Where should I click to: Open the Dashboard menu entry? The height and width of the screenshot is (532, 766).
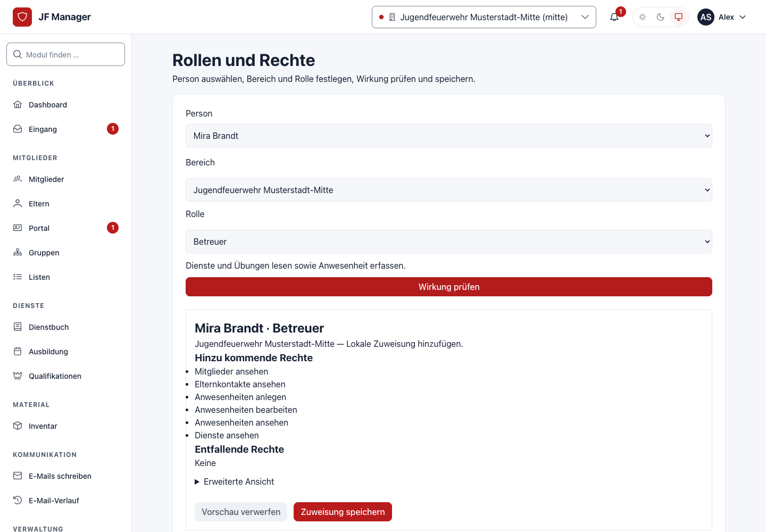pos(66,105)
